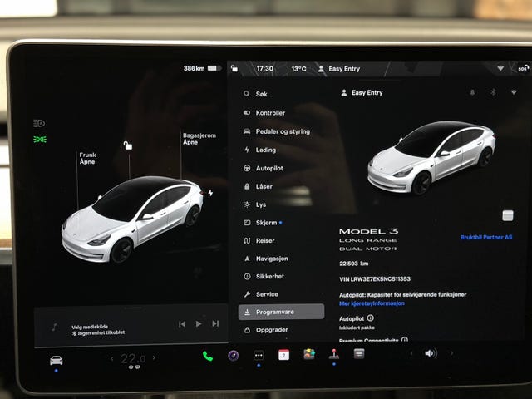
Task: Open climate via 22.0 temperature
Action: click(133, 359)
